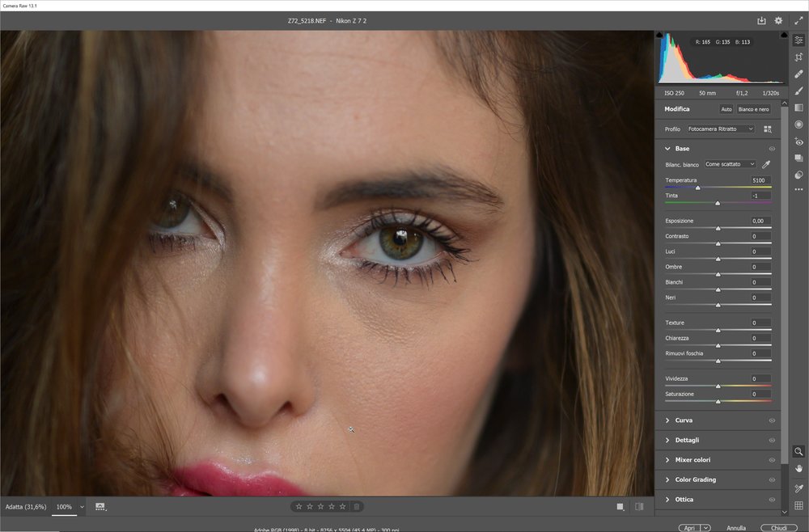809x532 pixels.
Task: Toggle the filmstrip icon at bottom left
Action: point(100,507)
